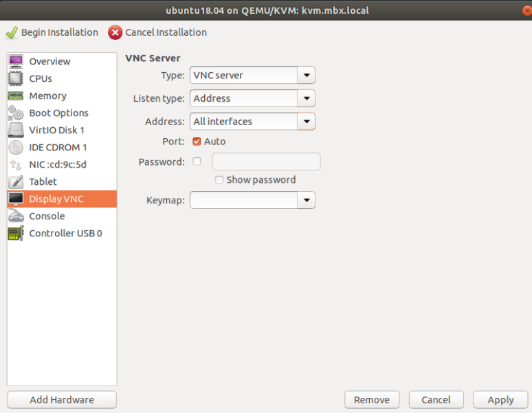This screenshot has height=413, width=532.
Task: Click the red X Cancel Installation icon
Action: [x=115, y=32]
